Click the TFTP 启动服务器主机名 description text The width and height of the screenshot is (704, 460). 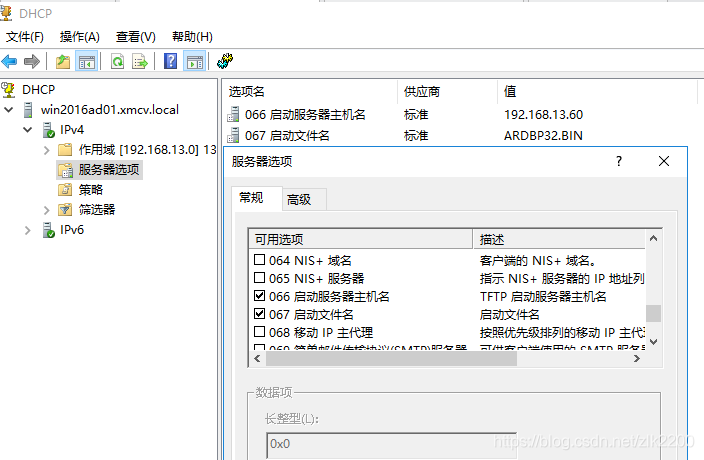click(543, 297)
